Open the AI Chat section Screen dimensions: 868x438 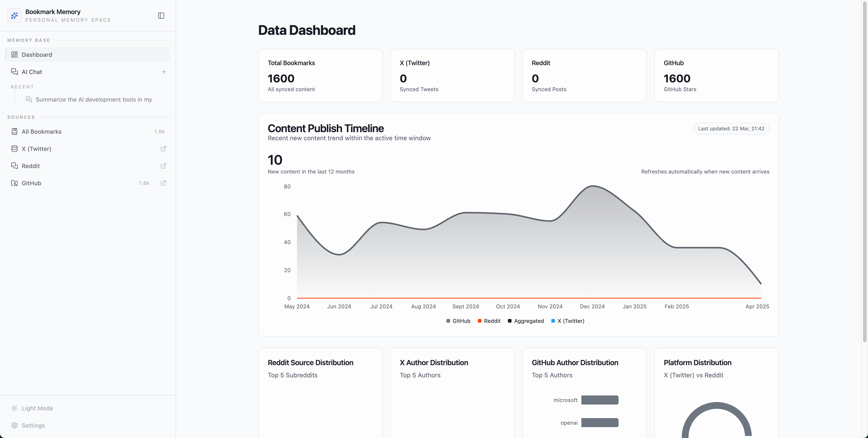coord(32,72)
